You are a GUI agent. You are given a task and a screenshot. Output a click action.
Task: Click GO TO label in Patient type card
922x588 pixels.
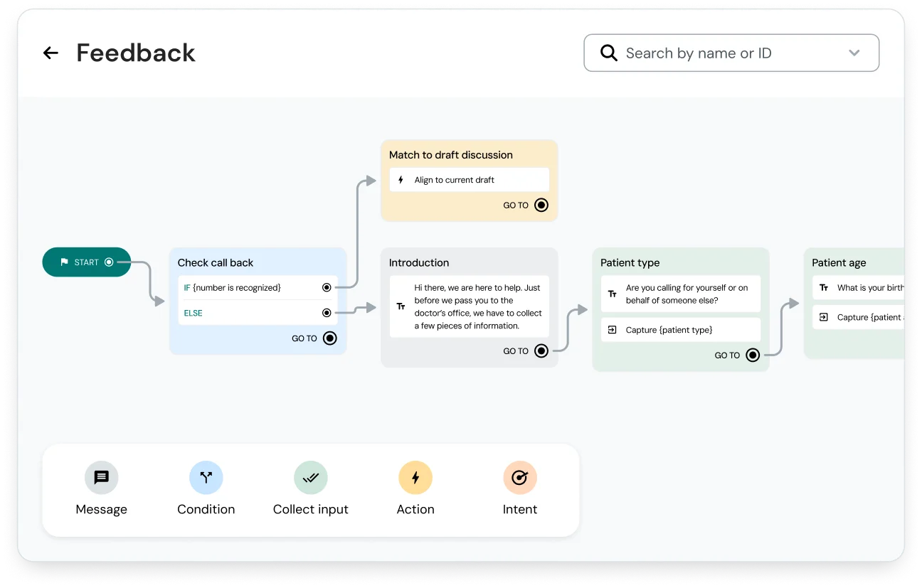(x=727, y=355)
